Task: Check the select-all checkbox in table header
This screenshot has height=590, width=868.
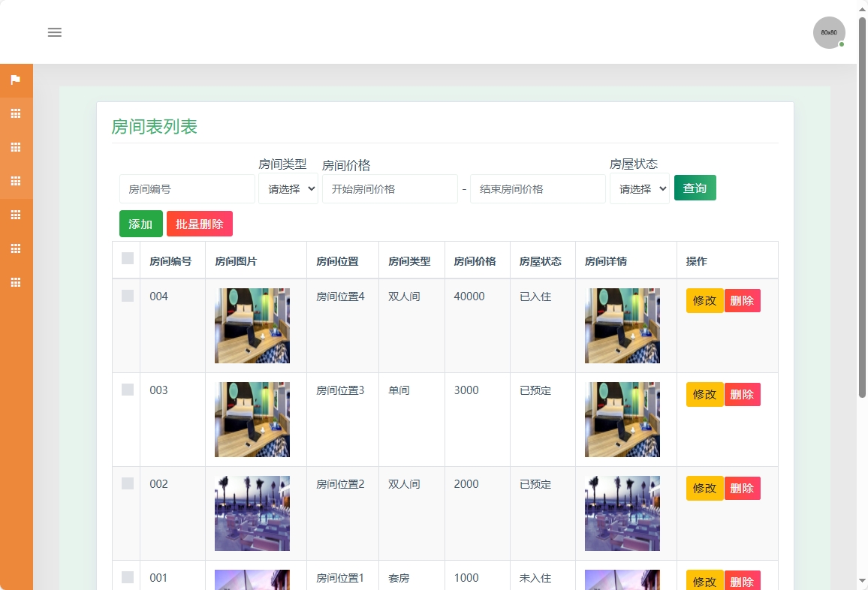Action: [127, 257]
